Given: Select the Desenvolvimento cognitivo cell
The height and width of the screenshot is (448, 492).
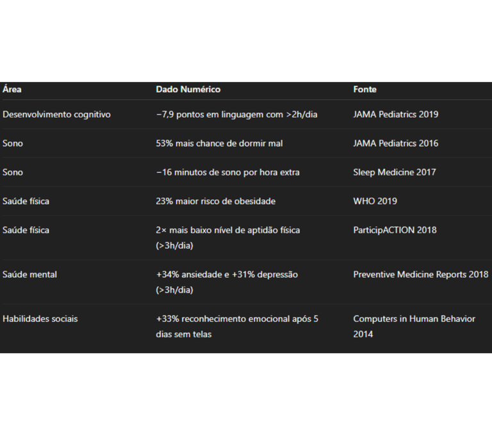Looking at the screenshot, I should click(56, 115).
